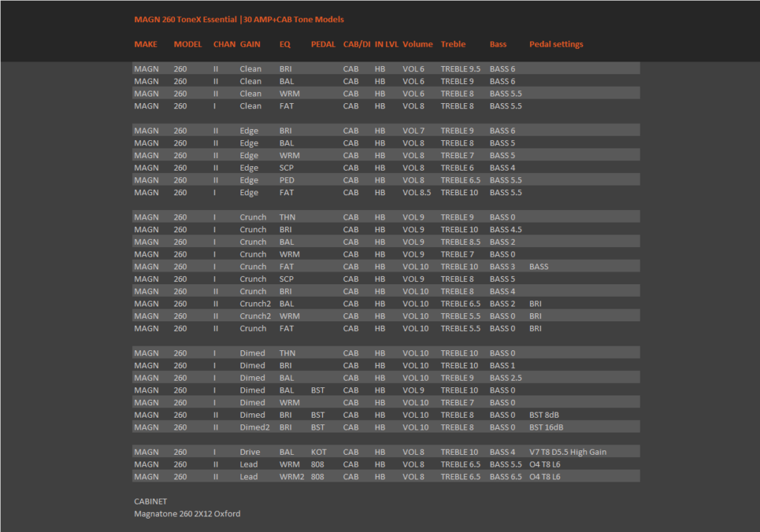Select the Magnatone 260 2X12 Oxford cabinet text
This screenshot has height=532, width=760.
187,513
